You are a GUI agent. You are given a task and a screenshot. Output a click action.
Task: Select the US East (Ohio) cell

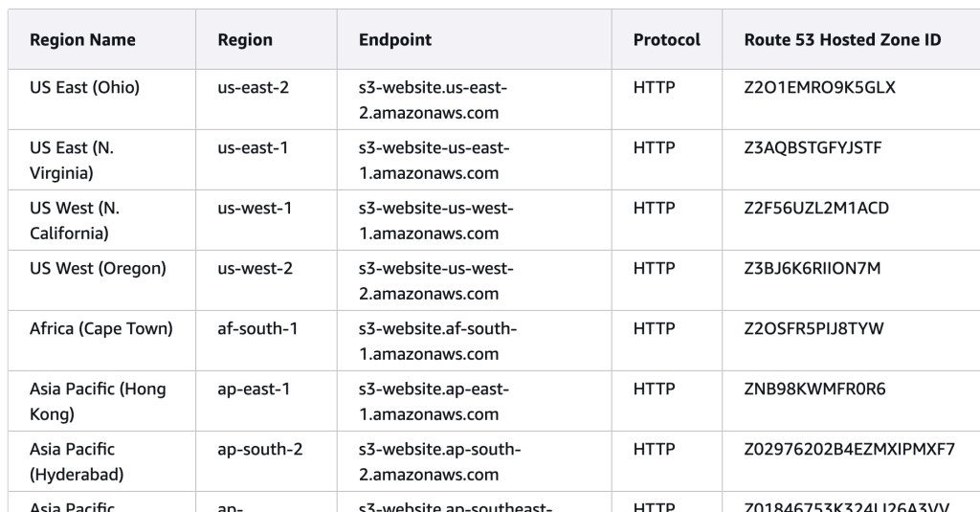point(85,88)
